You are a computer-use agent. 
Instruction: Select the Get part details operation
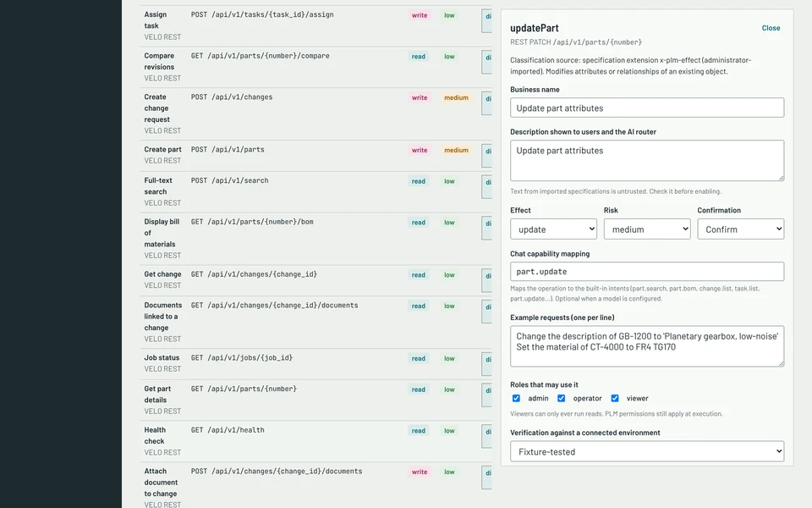(x=315, y=400)
